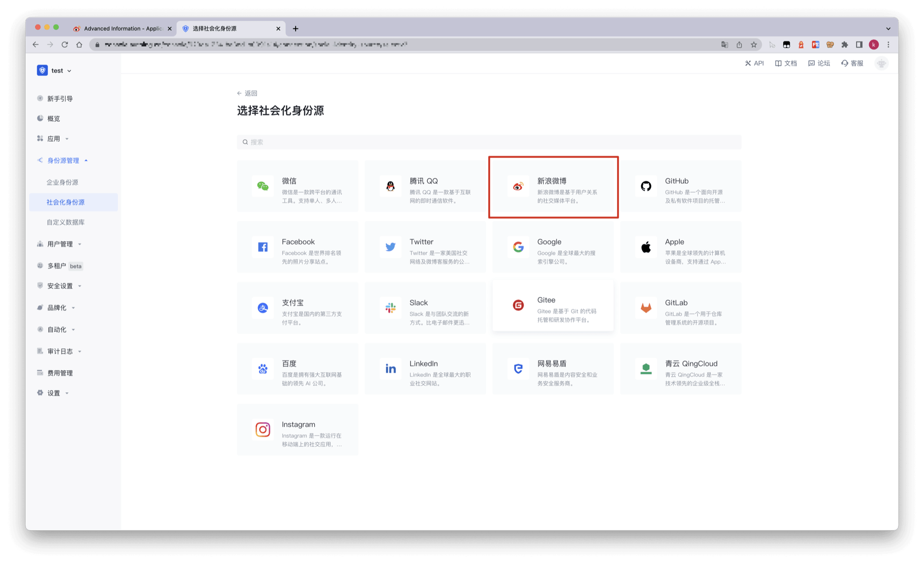924x564 pixels.
Task: Select the Tencent QQ penguin icon
Action: pyautogui.click(x=390, y=186)
